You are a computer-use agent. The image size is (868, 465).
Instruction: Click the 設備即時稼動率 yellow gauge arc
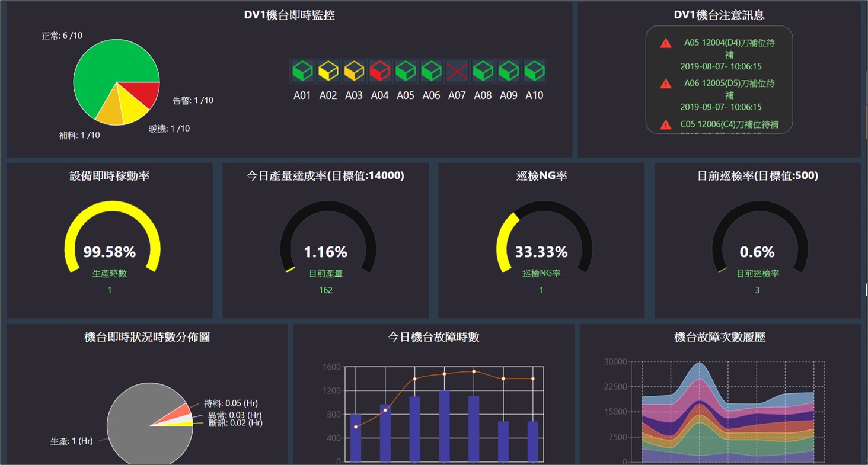[x=112, y=206]
